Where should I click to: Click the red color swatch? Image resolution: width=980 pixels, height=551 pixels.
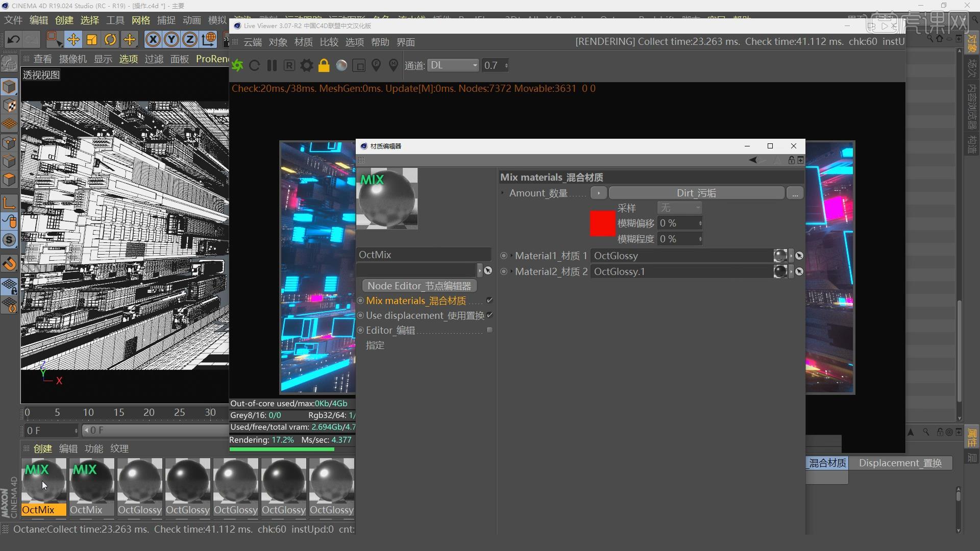[x=602, y=223]
